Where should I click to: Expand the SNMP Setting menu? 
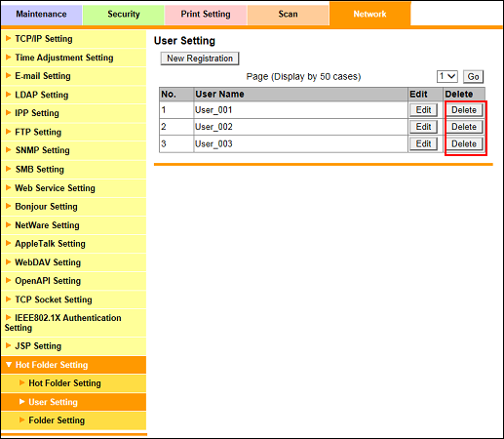point(74,150)
